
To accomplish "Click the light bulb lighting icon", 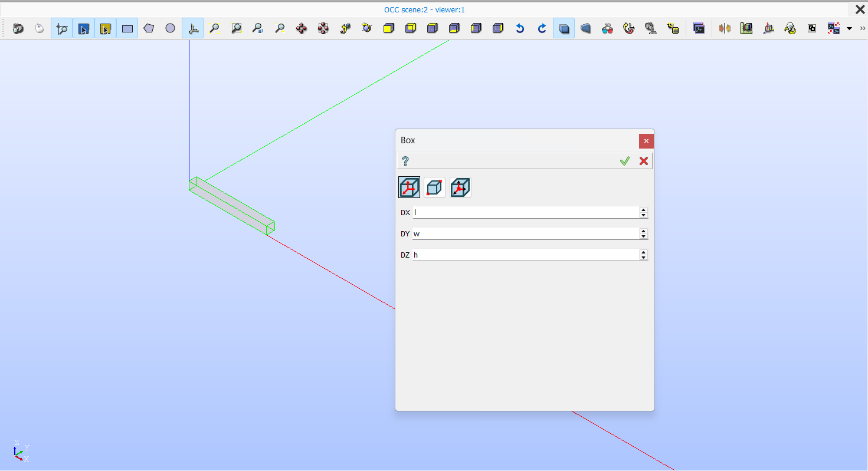I will 790,28.
